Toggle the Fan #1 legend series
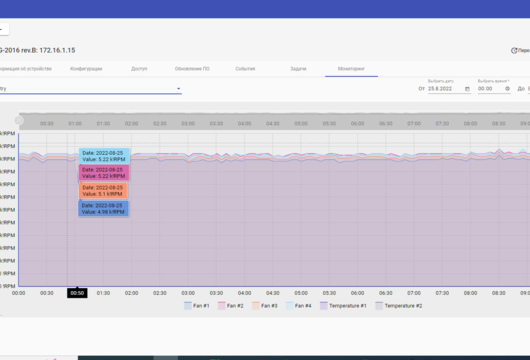530x360 pixels. coord(197,306)
